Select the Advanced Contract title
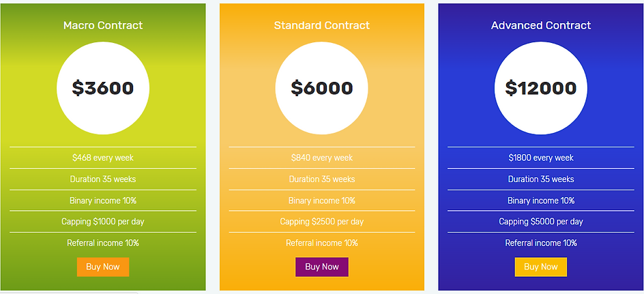 click(541, 25)
